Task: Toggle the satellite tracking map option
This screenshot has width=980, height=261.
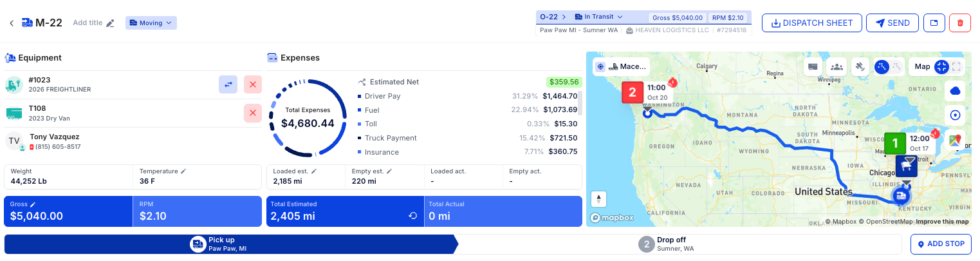Action: click(859, 66)
